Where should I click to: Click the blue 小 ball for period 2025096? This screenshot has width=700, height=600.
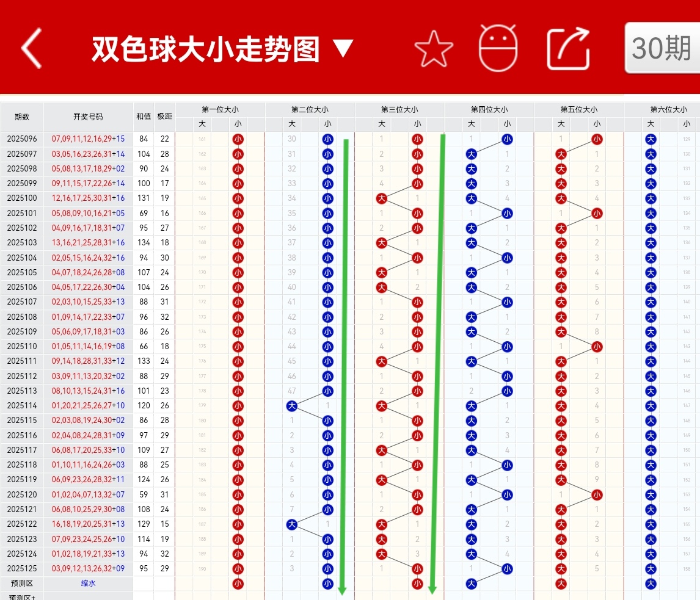328,139
